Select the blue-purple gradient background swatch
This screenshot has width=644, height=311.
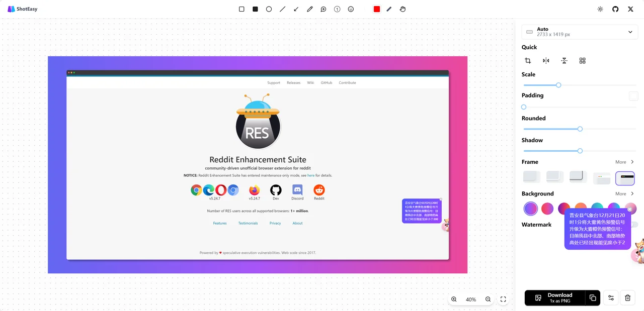[531, 208]
